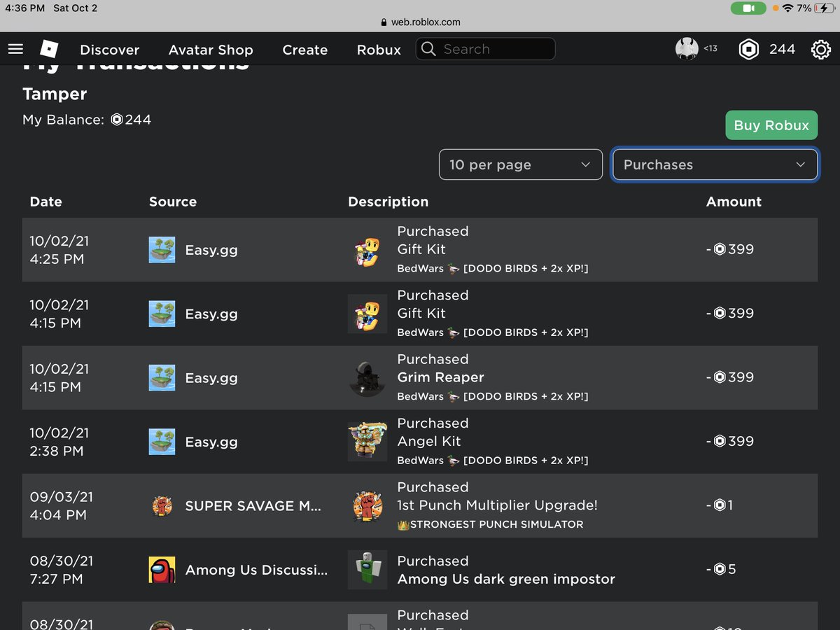Viewport: 840px width, 630px height.
Task: Open the Purchases filter dropdown
Action: click(715, 164)
